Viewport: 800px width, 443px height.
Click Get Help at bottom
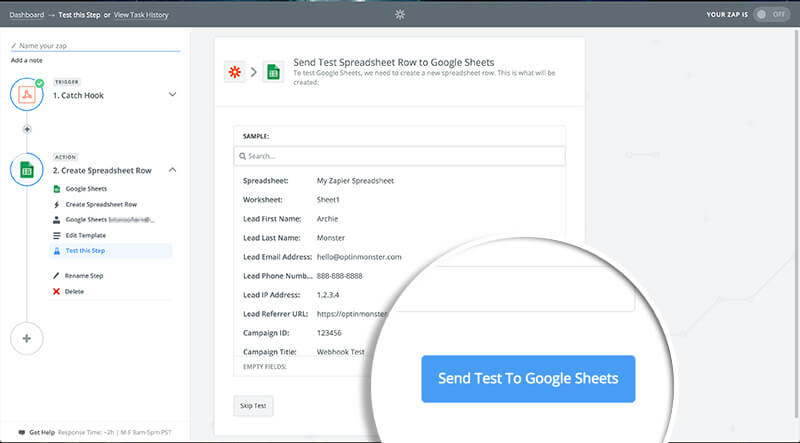(37, 432)
